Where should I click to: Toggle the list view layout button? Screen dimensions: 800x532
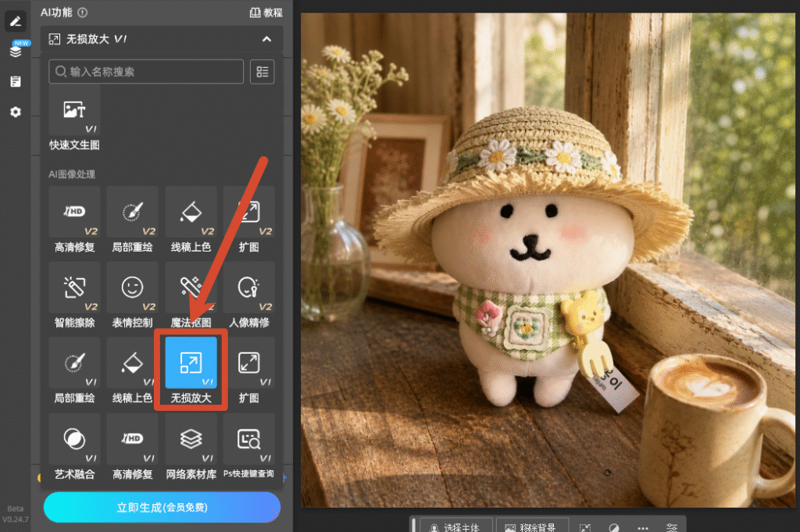click(262, 71)
